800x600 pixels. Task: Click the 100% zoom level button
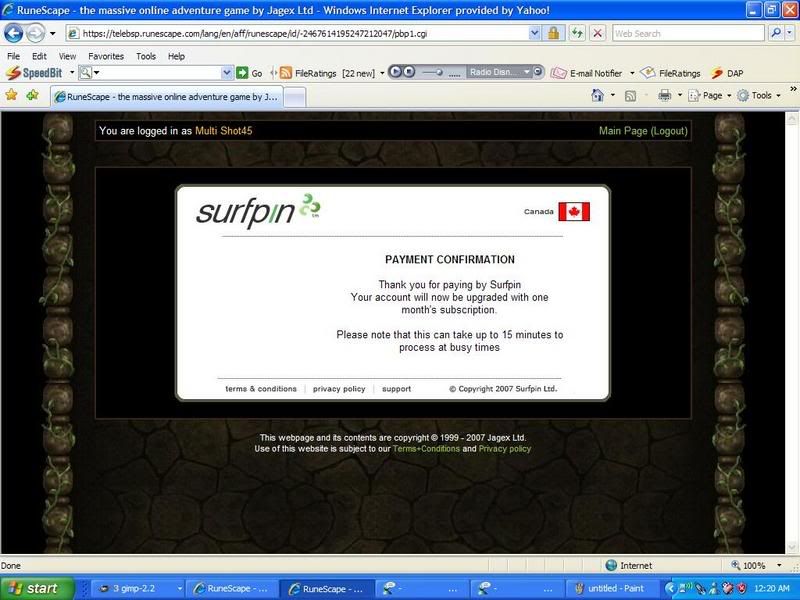pyautogui.click(x=748, y=565)
